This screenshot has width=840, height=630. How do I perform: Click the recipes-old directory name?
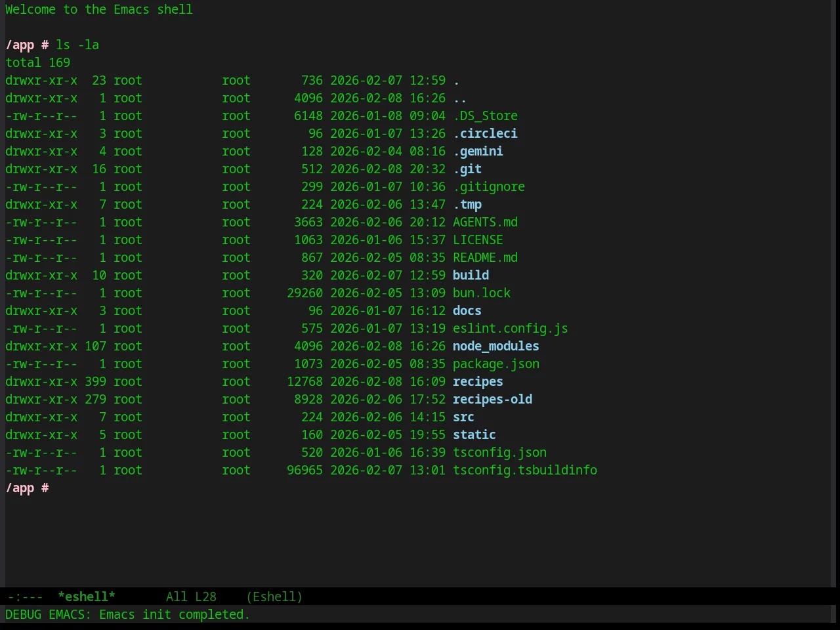pyautogui.click(x=492, y=400)
